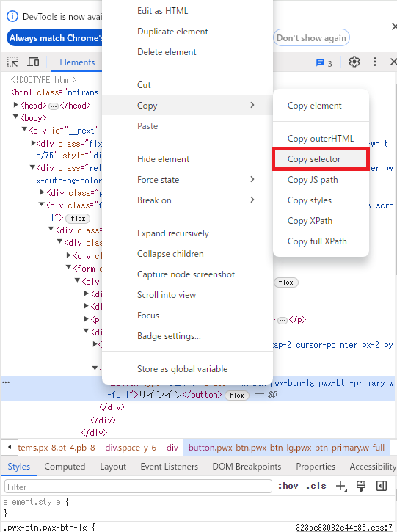The width and height of the screenshot is (397, 532).
Task: Toggle the flex badge on the button element
Action: [x=237, y=396]
